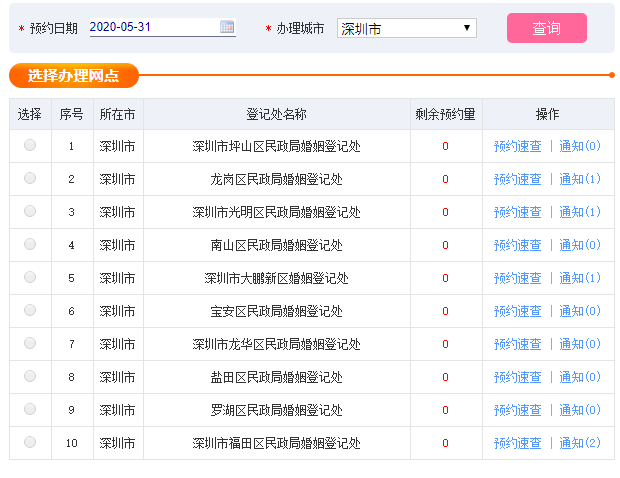
Task: Click the 选择办理网点 orange section header
Action: click(74, 75)
